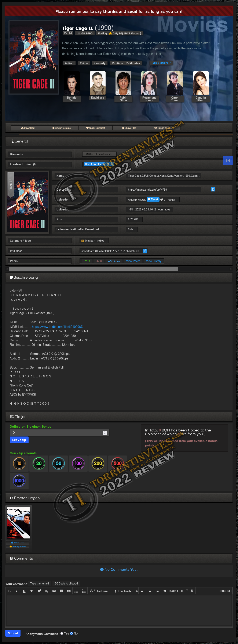Open the Similar Torrents tab
The width and height of the screenshot is (238, 644).
point(62,128)
